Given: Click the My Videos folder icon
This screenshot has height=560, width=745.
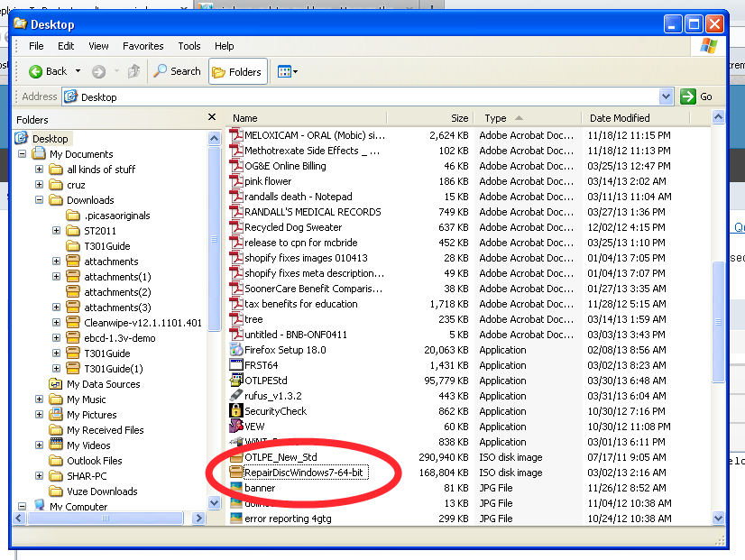Looking at the screenshot, I should coord(56,445).
